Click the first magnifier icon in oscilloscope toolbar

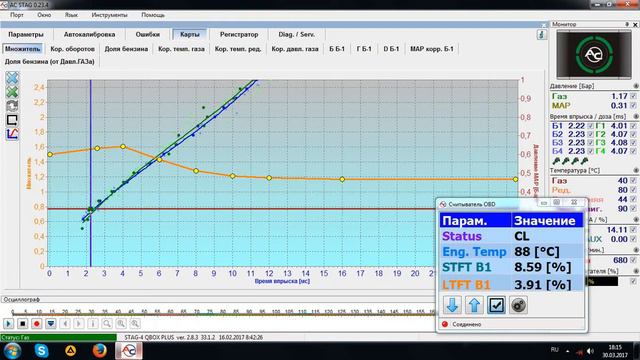click(107, 324)
